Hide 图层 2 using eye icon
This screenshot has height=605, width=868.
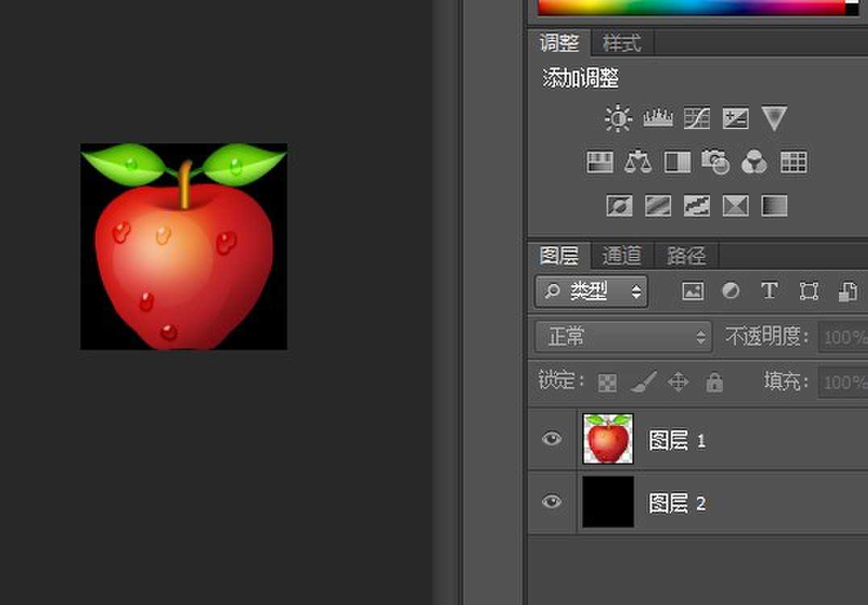[x=551, y=502]
